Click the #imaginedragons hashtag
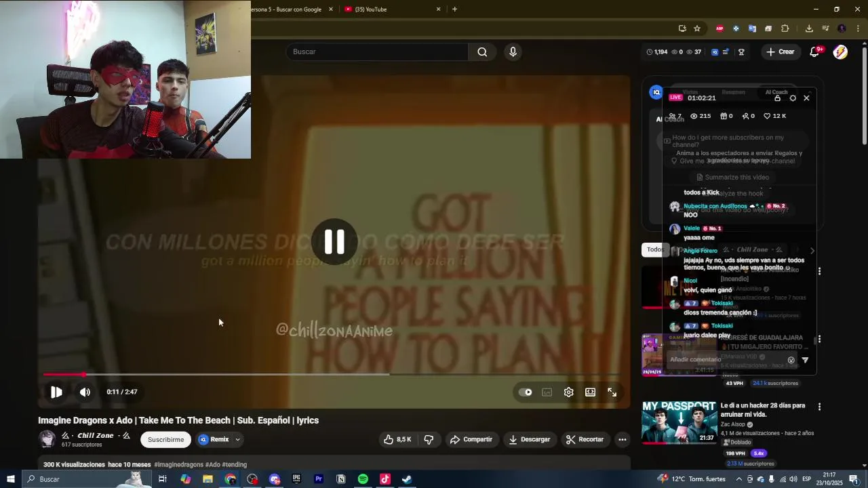 [178, 464]
